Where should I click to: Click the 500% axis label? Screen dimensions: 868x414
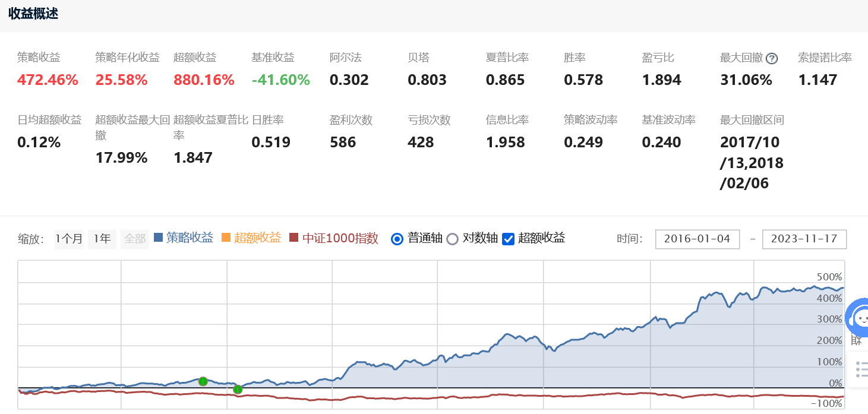(x=829, y=277)
